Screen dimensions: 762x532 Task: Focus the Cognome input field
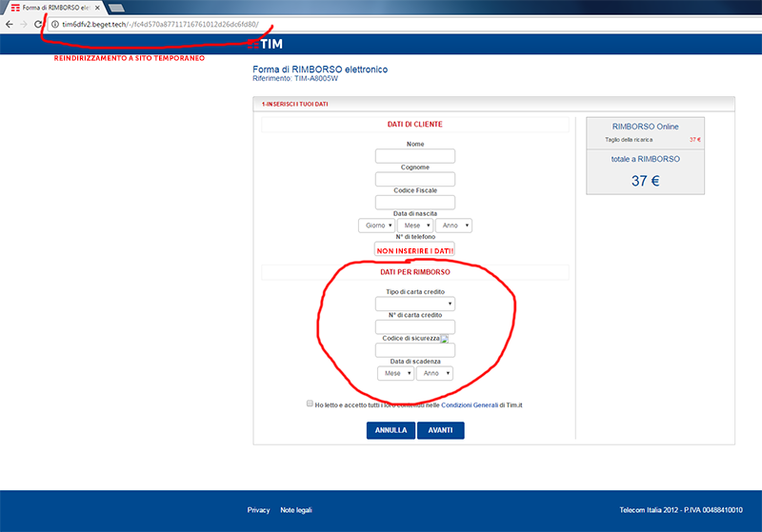pyautogui.click(x=415, y=179)
